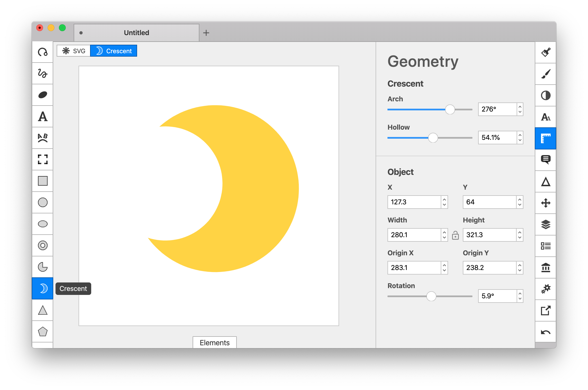
Task: Decrease the Hollow percentage via stepper
Action: [519, 140]
